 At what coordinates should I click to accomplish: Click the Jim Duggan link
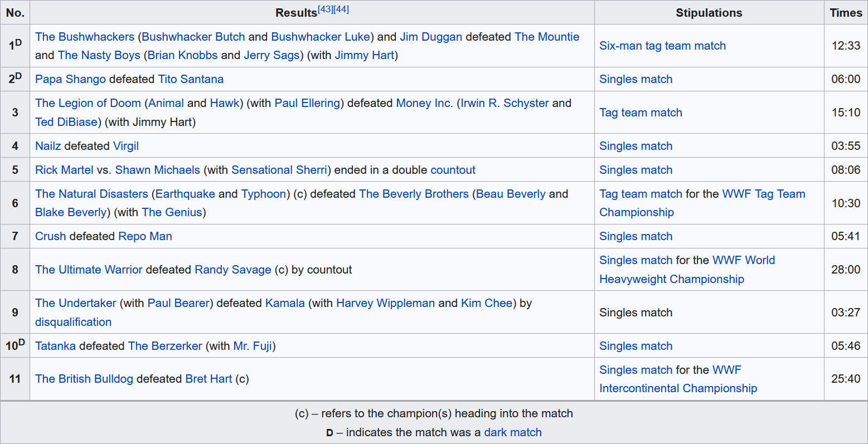[431, 37]
